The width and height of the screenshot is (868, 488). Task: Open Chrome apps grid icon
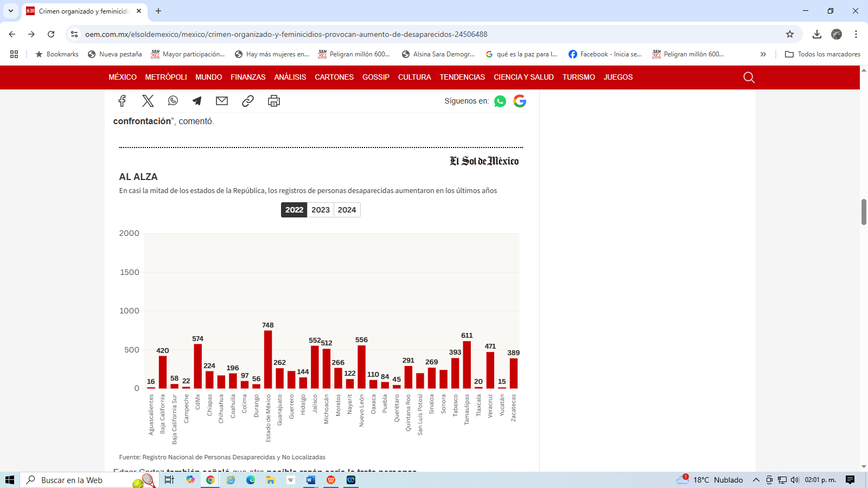tap(14, 54)
